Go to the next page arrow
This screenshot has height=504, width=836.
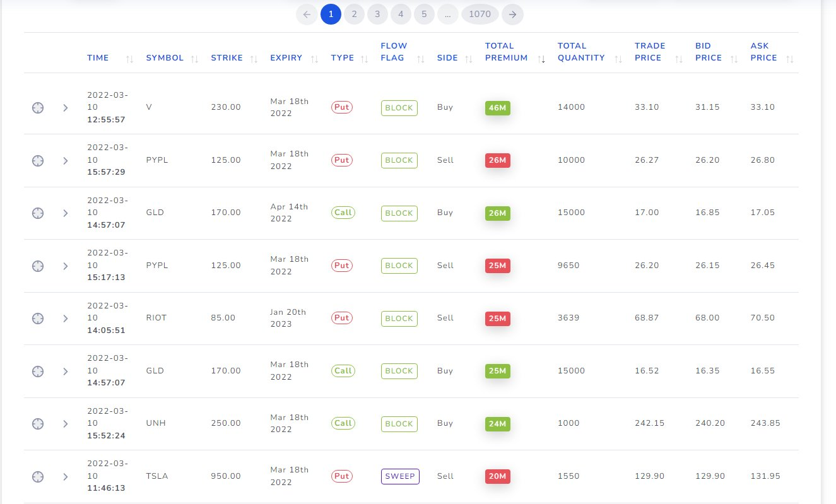(513, 14)
